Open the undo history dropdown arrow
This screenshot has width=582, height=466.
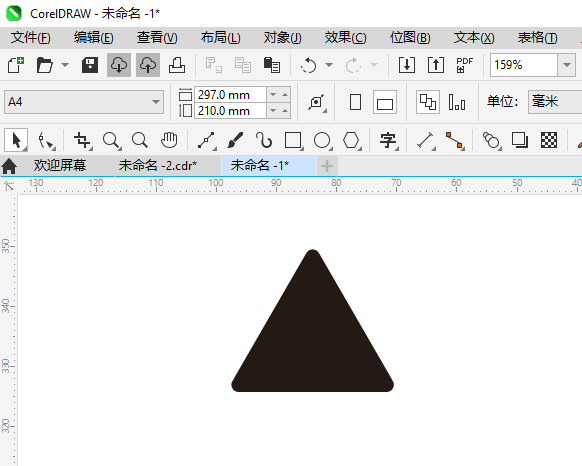pos(329,65)
